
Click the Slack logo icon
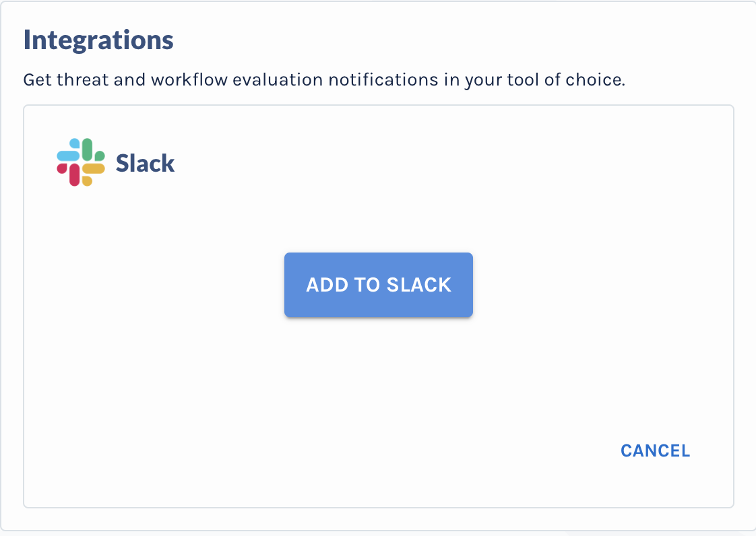pos(80,162)
